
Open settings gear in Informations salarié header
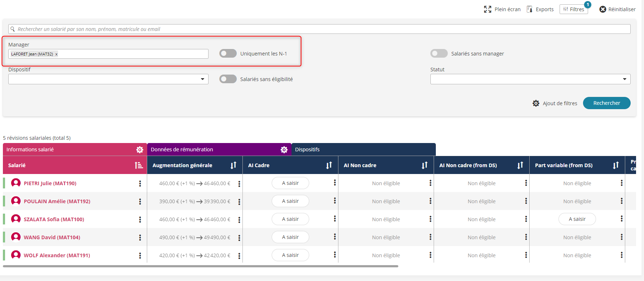[140, 150]
